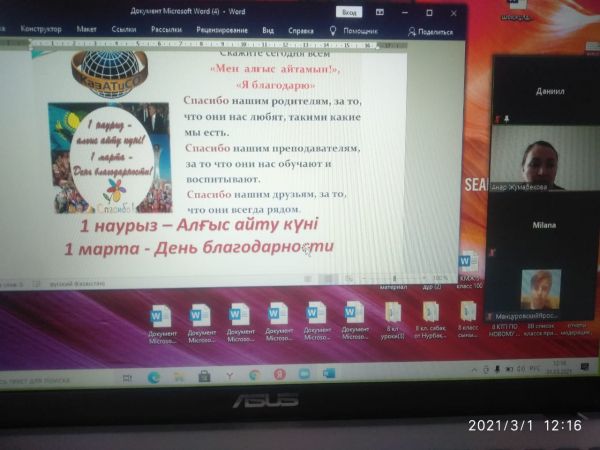
Task: Open the Chrome icon in the taskbar
Action: (x=254, y=375)
